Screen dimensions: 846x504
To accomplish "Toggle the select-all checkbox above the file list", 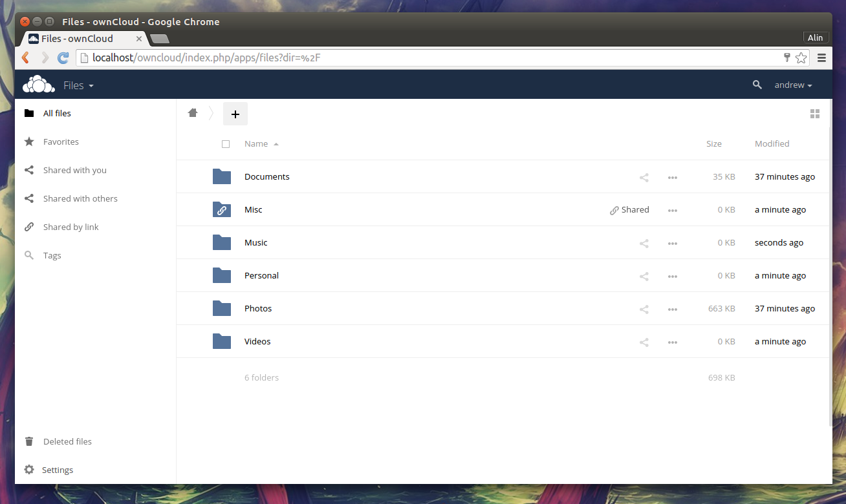I will (226, 143).
